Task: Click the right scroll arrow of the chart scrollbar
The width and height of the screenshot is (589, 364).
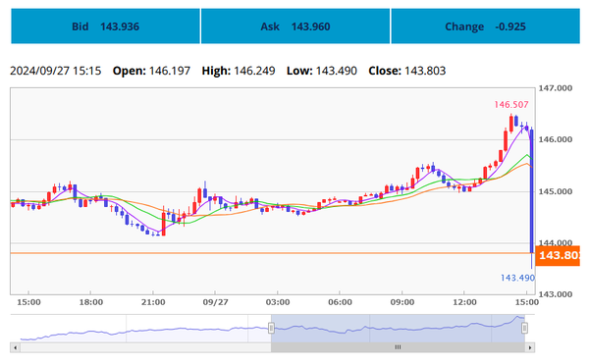Action: [530, 347]
